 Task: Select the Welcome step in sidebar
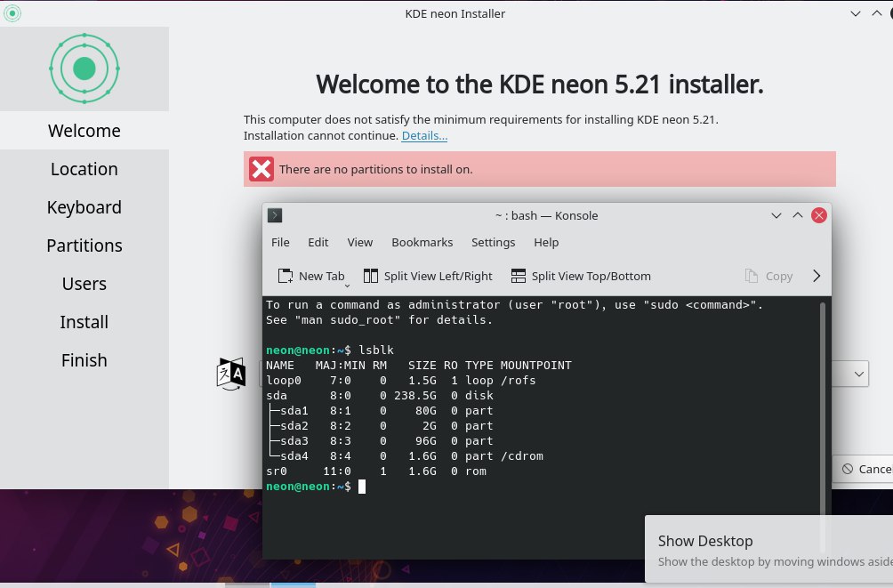pos(84,131)
